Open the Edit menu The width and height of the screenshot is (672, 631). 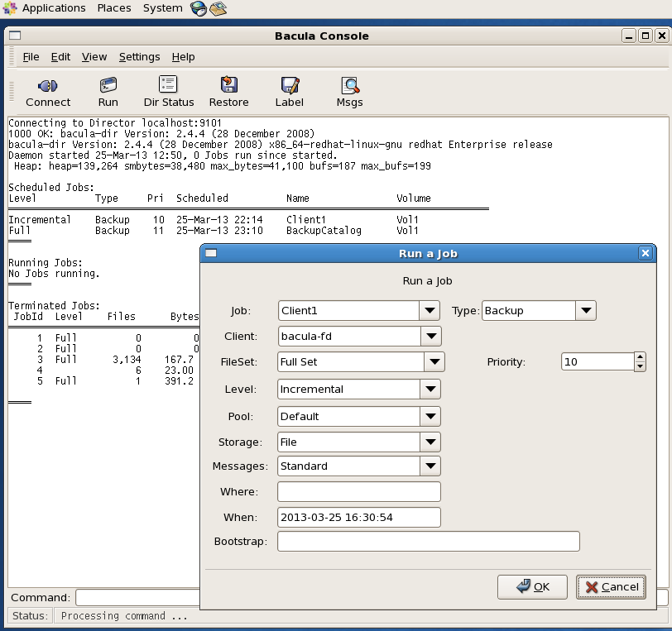pyautogui.click(x=60, y=57)
